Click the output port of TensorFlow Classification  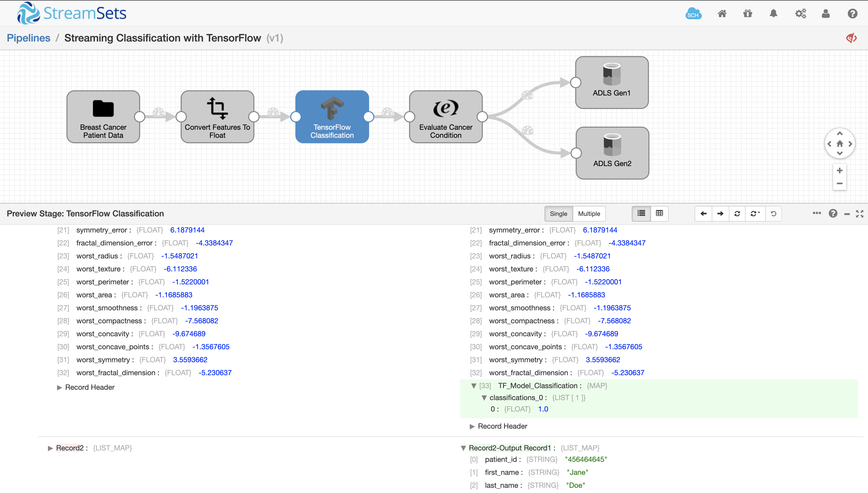click(369, 117)
